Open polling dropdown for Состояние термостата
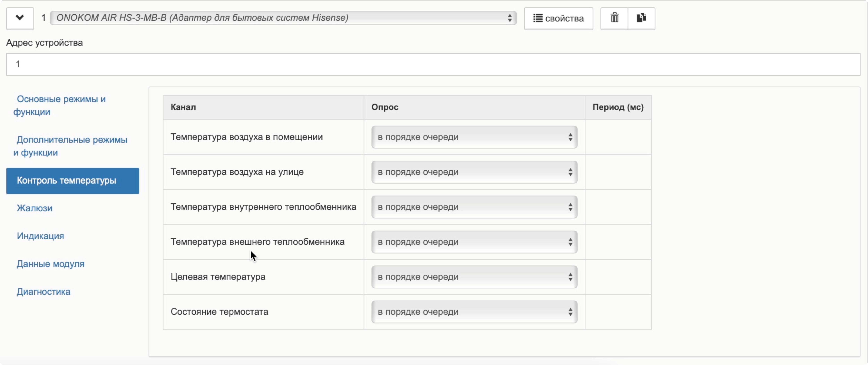 click(x=474, y=312)
